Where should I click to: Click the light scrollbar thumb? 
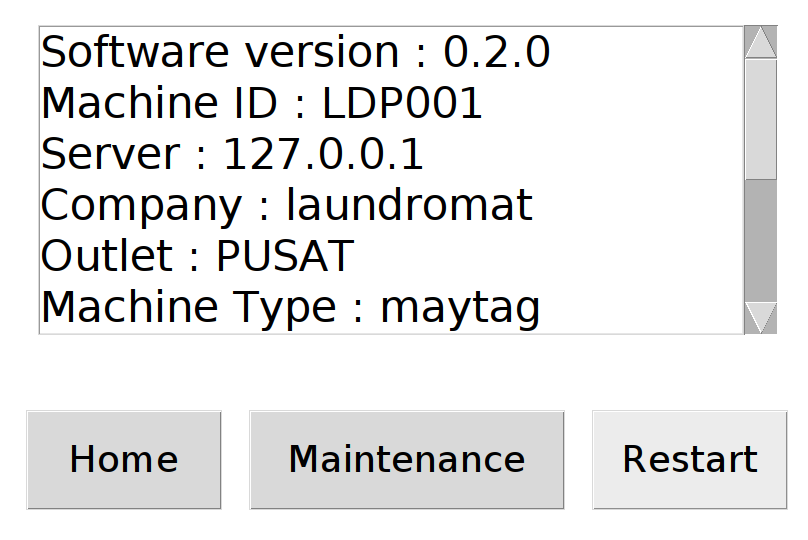pyautogui.click(x=761, y=118)
